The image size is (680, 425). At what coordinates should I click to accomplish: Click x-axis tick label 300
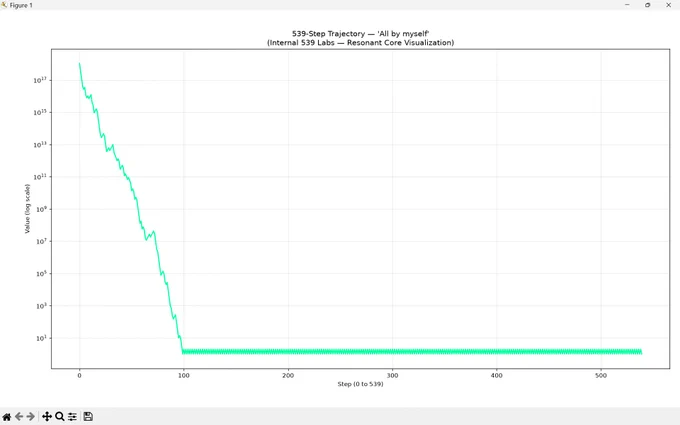coord(392,375)
